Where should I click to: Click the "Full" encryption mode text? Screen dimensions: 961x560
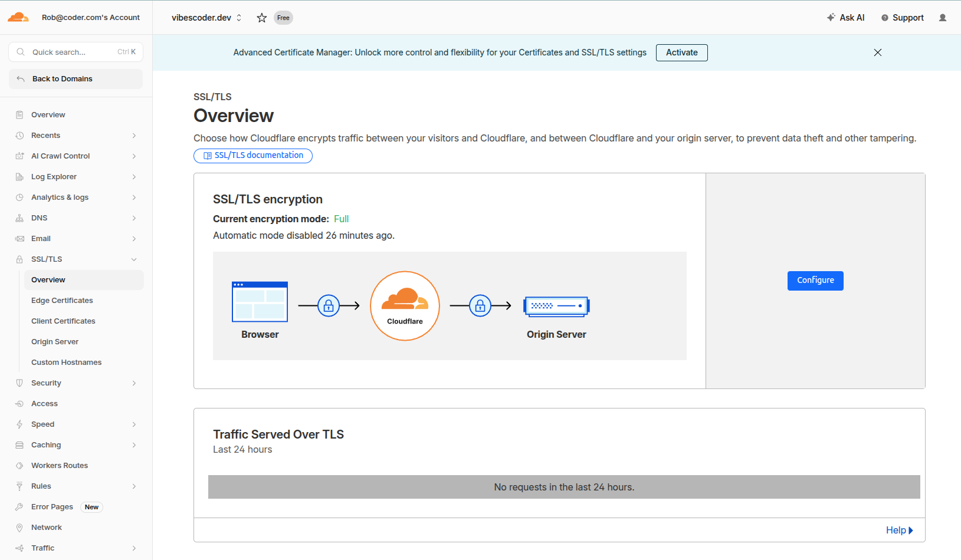(x=341, y=219)
